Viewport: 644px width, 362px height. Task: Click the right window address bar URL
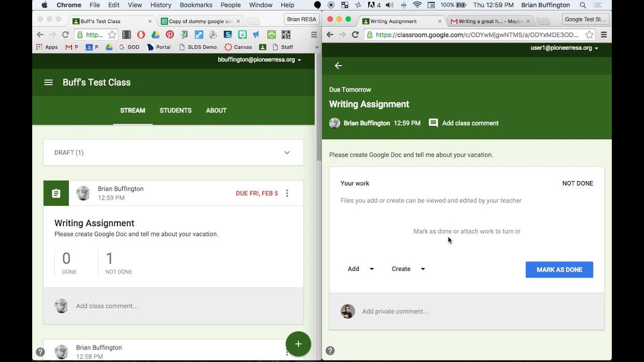point(477,35)
